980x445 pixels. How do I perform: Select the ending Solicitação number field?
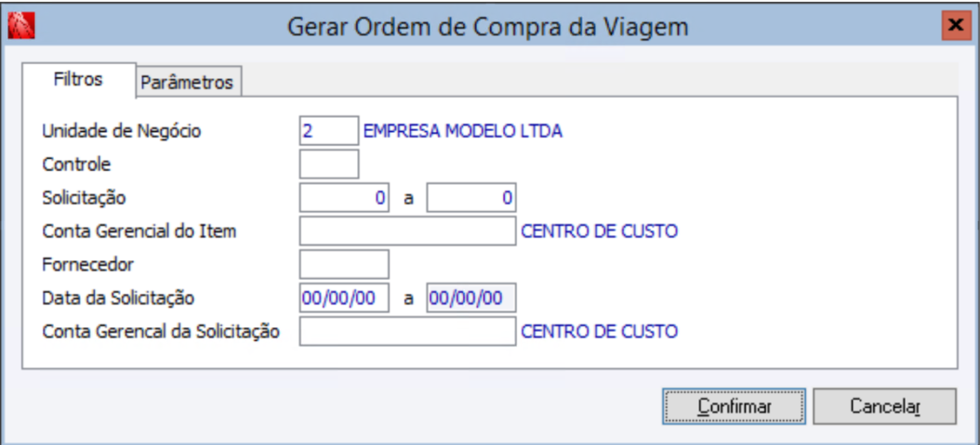471,198
